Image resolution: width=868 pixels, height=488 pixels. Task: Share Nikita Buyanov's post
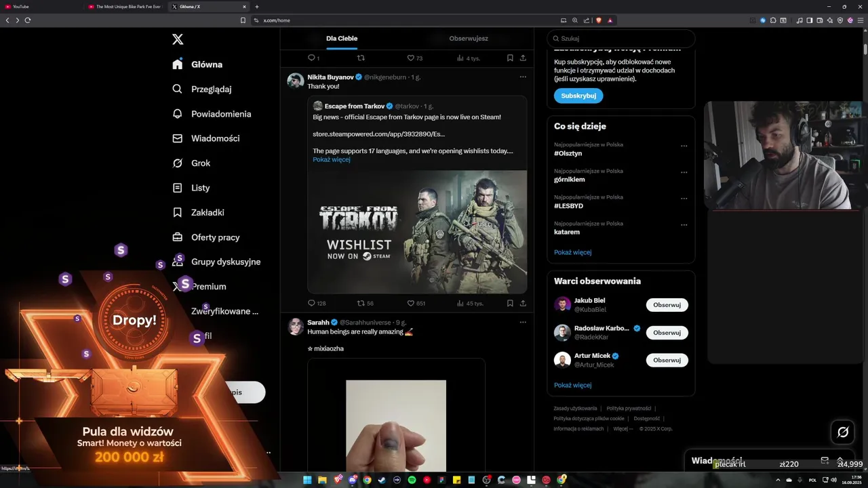pyautogui.click(x=523, y=303)
